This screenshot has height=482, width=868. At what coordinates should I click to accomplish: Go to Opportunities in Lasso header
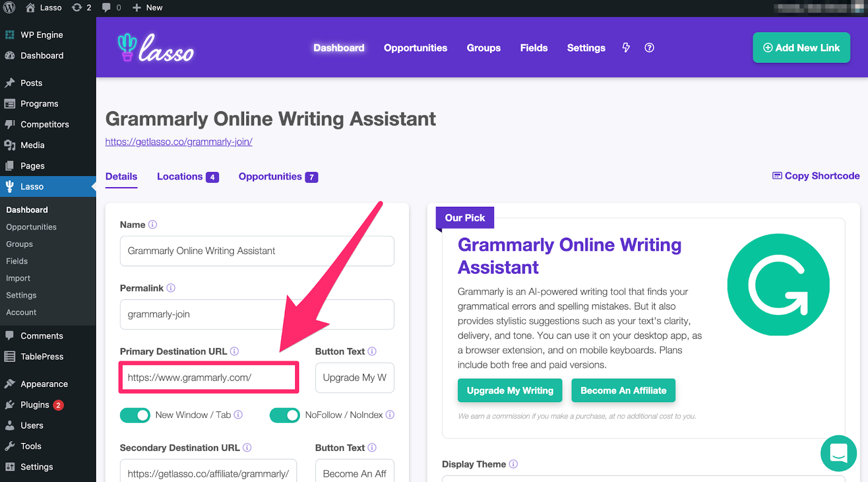click(x=416, y=48)
